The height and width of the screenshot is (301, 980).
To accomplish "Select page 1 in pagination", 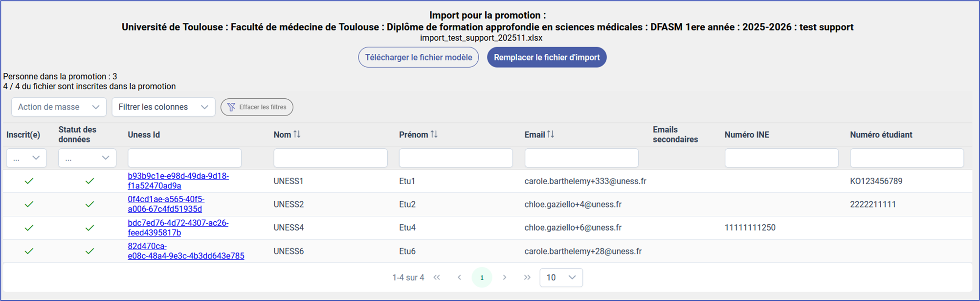I will 482,278.
